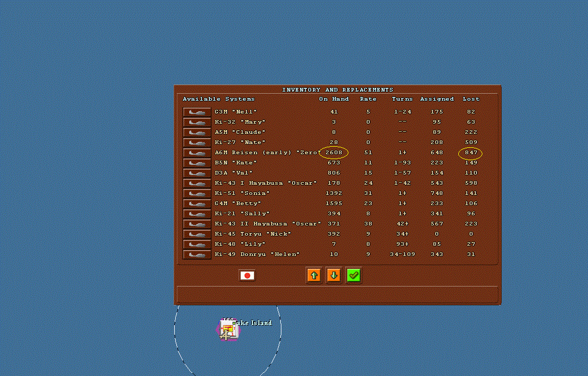Click the aircraft icon for Ki-43 I Hayabusa
This screenshot has width=588, height=376.
[x=197, y=183]
